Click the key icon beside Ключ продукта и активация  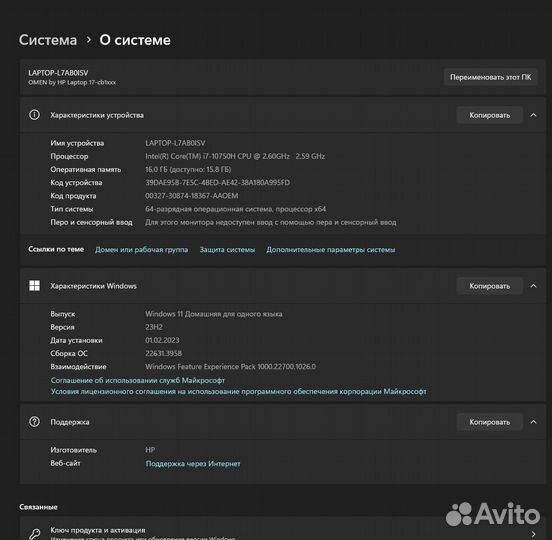(x=34, y=534)
